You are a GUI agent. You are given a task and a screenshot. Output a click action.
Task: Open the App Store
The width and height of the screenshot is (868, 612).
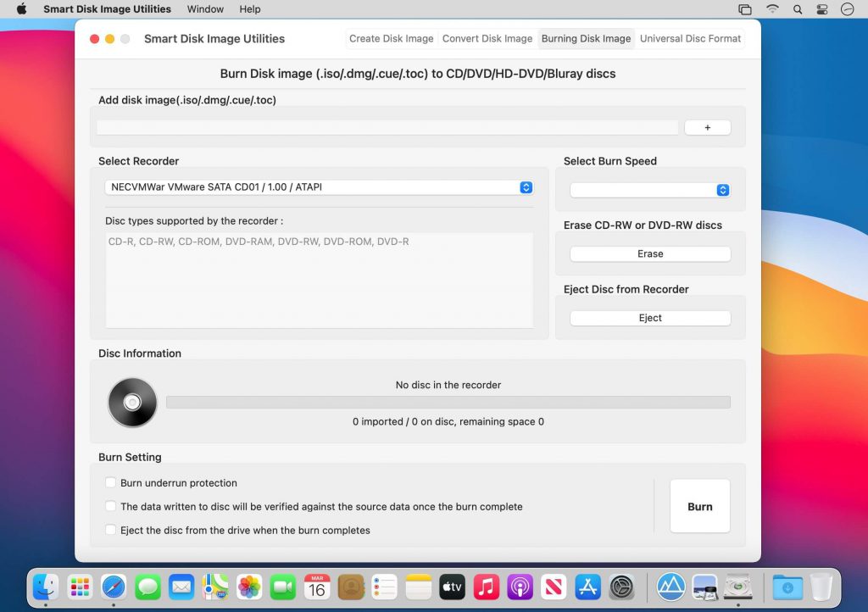(x=587, y=587)
